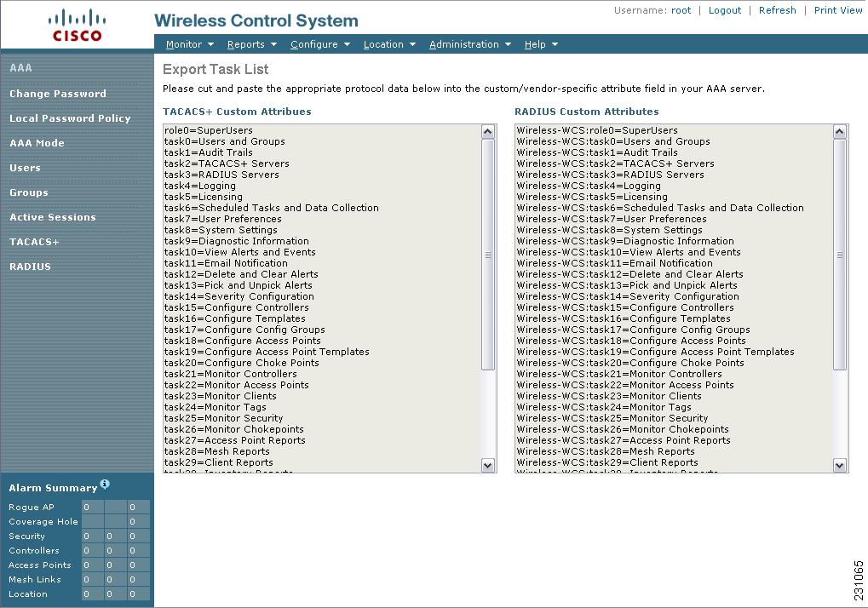Open Users in the sidebar
868x608 pixels.
[25, 168]
